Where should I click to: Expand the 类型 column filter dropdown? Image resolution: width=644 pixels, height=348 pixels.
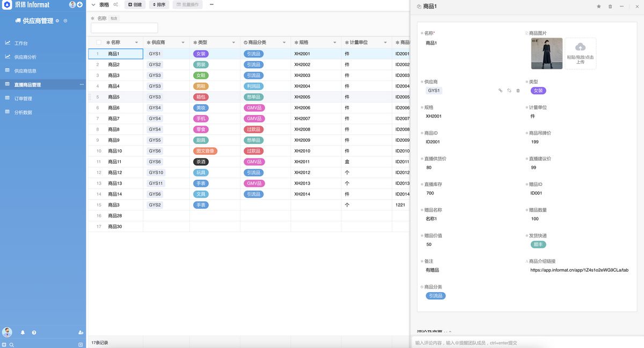tap(234, 42)
